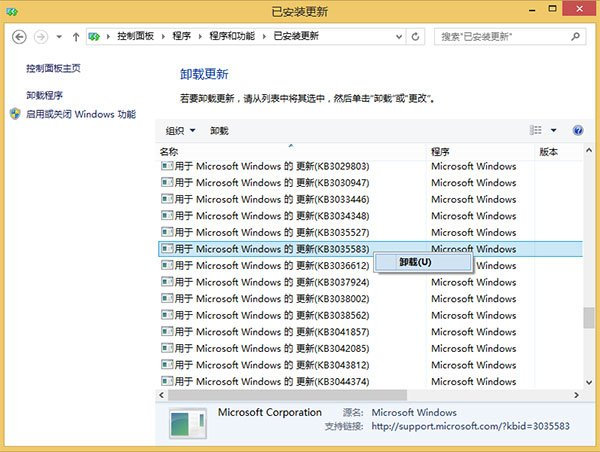Click the horizontal scrollbar left arrow
This screenshot has height=452, width=600.
click(x=161, y=395)
